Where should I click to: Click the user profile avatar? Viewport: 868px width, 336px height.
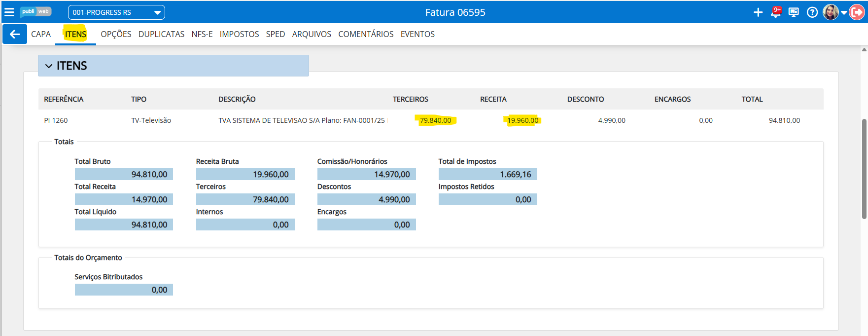click(x=831, y=12)
